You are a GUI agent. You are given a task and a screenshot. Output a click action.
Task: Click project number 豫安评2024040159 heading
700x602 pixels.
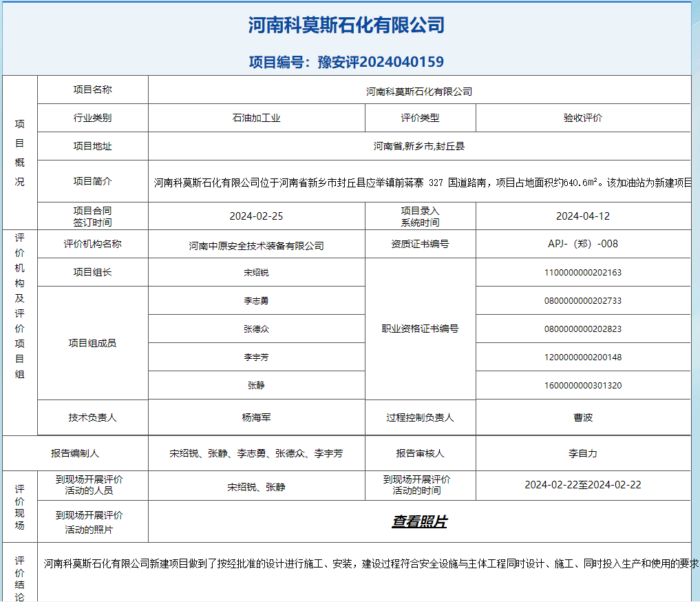pos(346,62)
